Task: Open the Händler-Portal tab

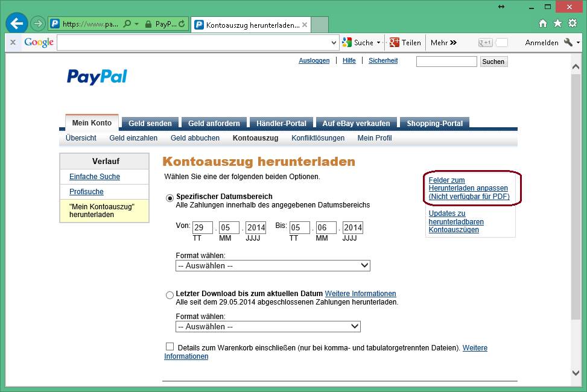Action: point(281,123)
